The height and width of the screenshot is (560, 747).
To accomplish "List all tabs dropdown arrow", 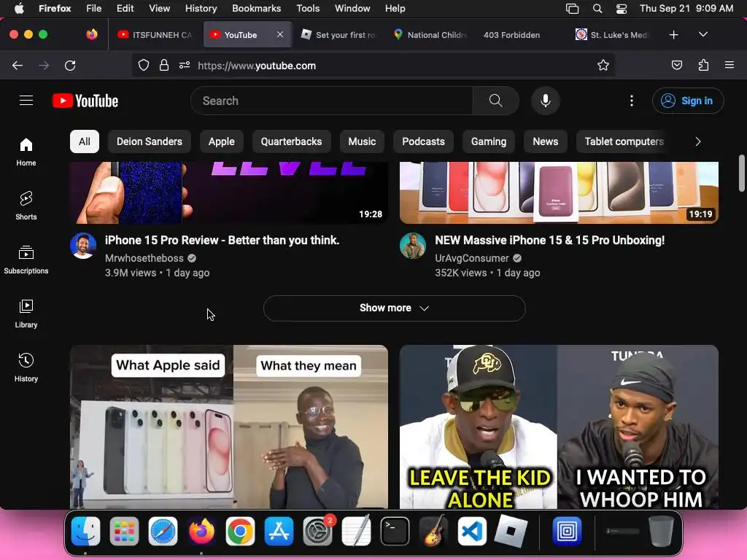I will coord(703,34).
